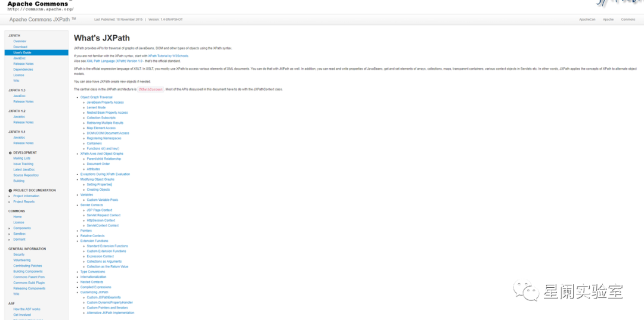Open Security under General Information

(19, 254)
